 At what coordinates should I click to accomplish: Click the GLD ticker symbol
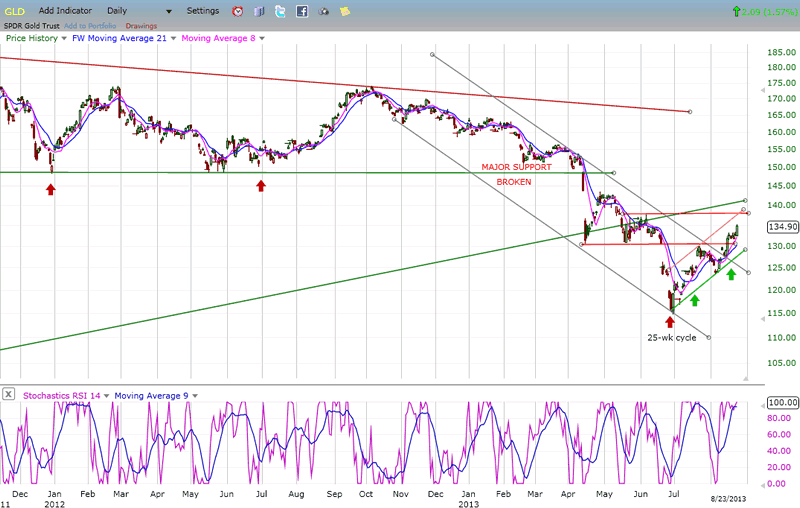[x=14, y=11]
